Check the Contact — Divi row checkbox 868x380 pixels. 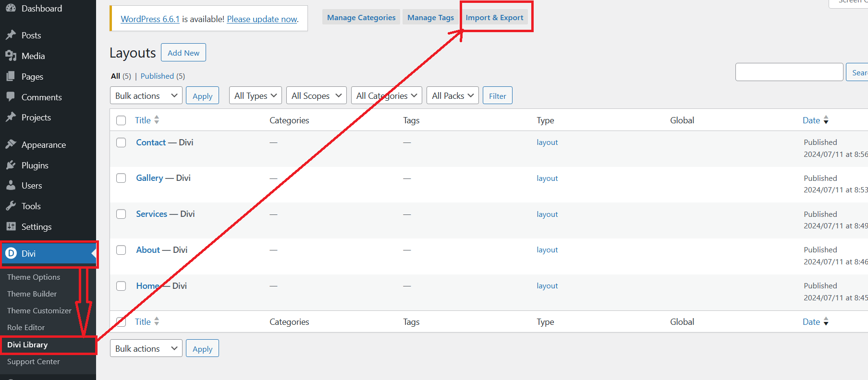(x=121, y=142)
